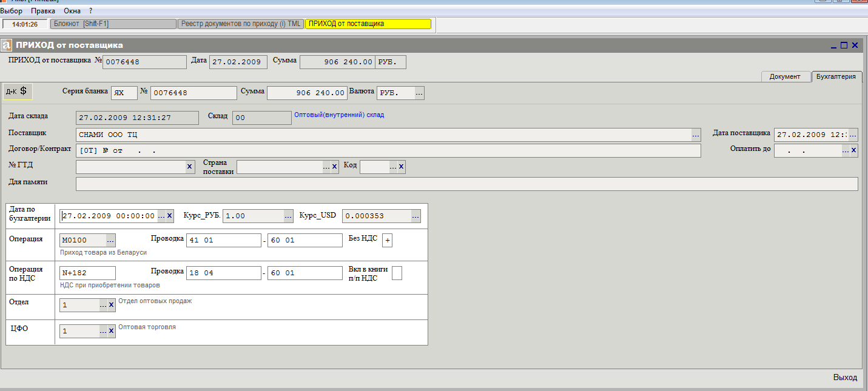This screenshot has width=868, height=391.
Task: Open the Правка menu
Action: pyautogui.click(x=42, y=11)
